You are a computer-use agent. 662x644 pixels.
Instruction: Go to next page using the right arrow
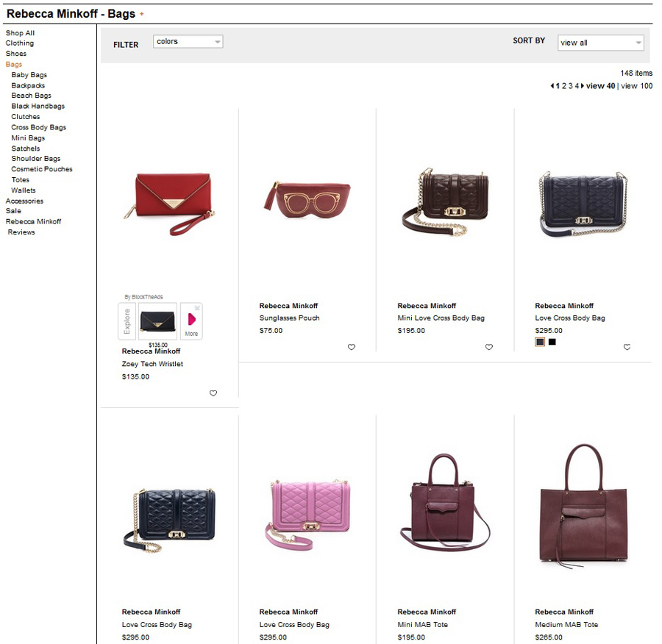(x=583, y=86)
